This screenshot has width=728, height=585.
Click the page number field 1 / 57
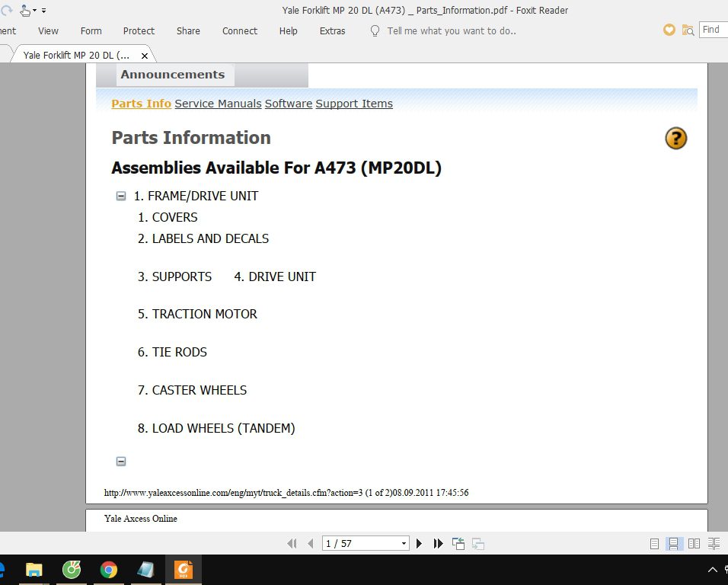(361, 543)
